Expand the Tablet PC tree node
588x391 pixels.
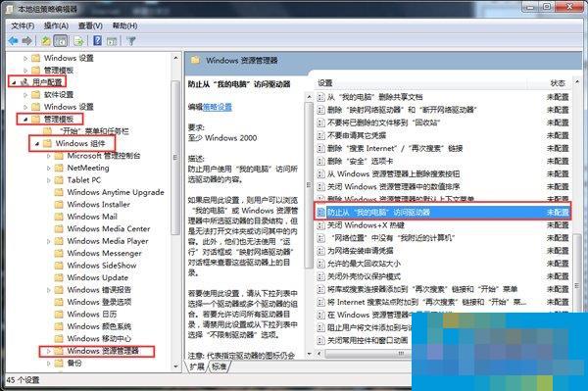coord(48,180)
